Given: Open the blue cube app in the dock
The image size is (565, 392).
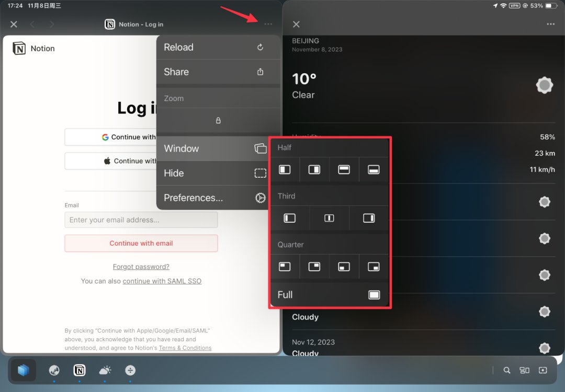Looking at the screenshot, I should 23,370.
